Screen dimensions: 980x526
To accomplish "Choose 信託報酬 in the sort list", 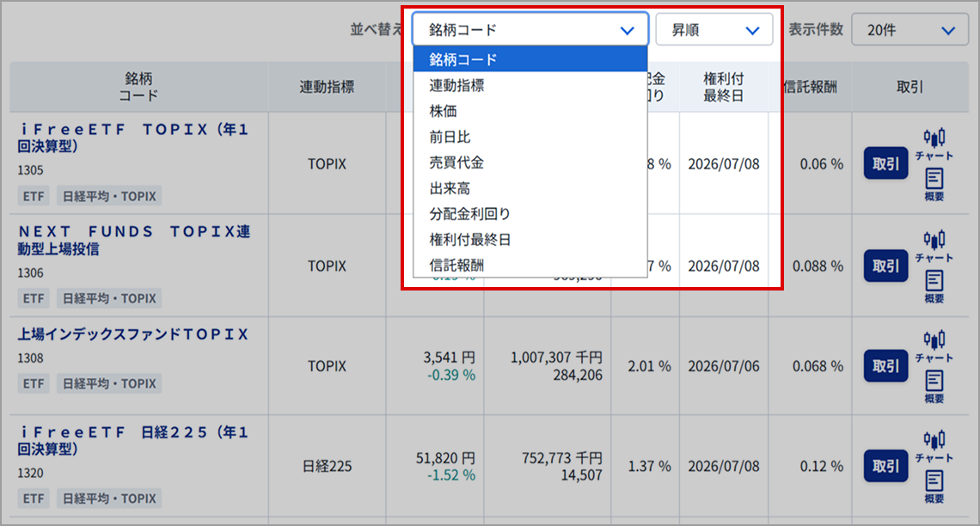I will (456, 266).
